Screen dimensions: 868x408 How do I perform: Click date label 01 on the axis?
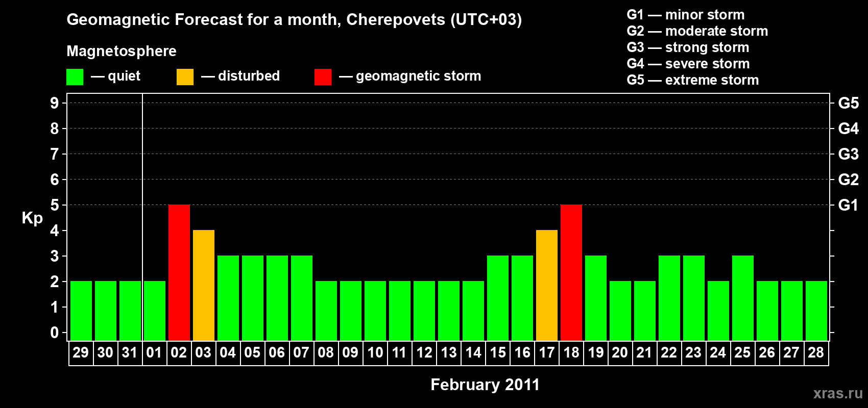coord(154,353)
